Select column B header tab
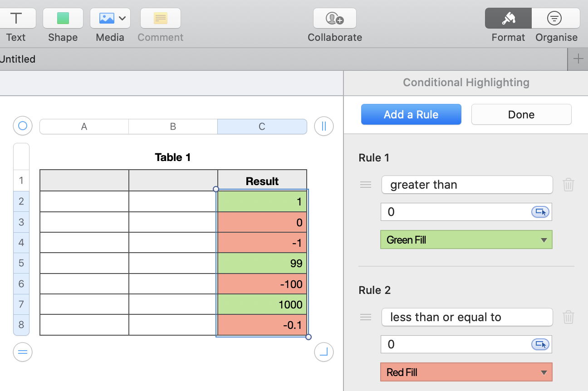Screen dimensions: 588x391 pos(173,127)
